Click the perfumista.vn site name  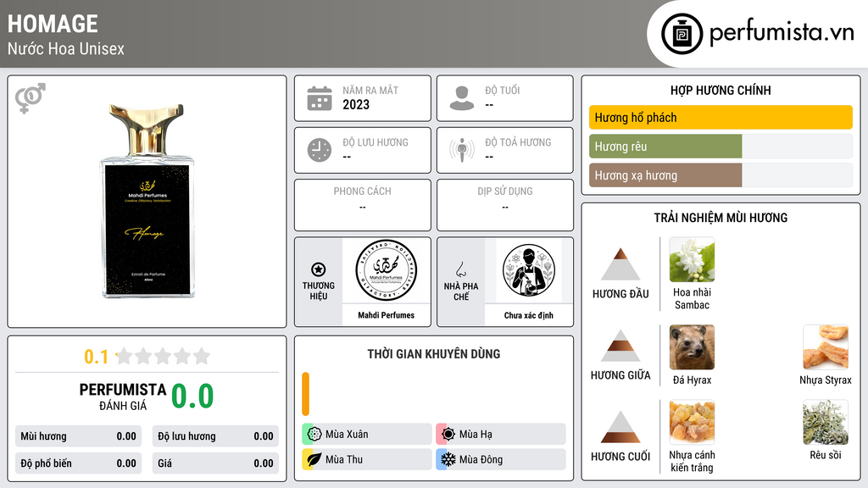coord(782,33)
